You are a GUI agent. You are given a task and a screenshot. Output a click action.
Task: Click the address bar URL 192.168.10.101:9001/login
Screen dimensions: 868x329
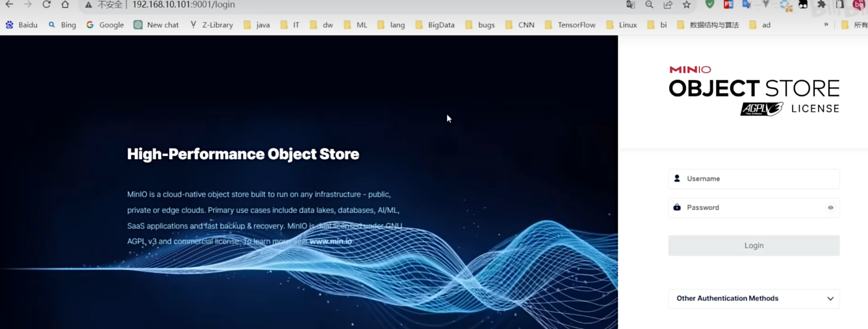point(184,5)
